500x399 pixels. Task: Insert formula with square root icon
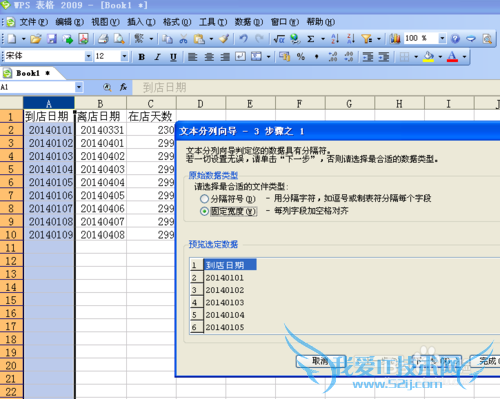[279, 39]
